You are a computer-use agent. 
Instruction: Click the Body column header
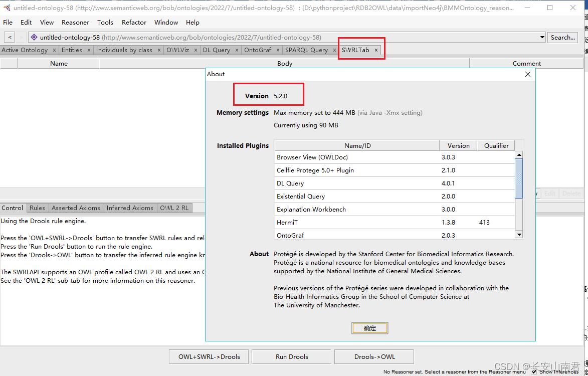[x=285, y=63]
